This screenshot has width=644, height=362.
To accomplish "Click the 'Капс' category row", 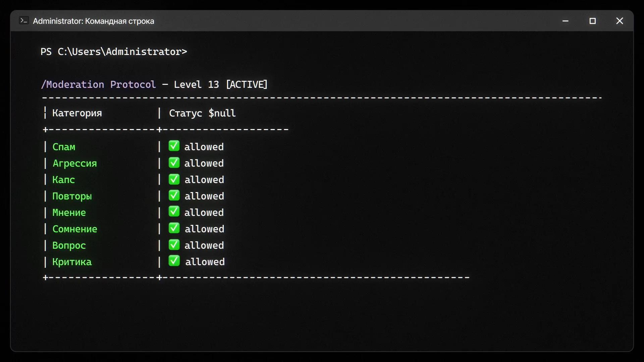I will [x=63, y=180].
